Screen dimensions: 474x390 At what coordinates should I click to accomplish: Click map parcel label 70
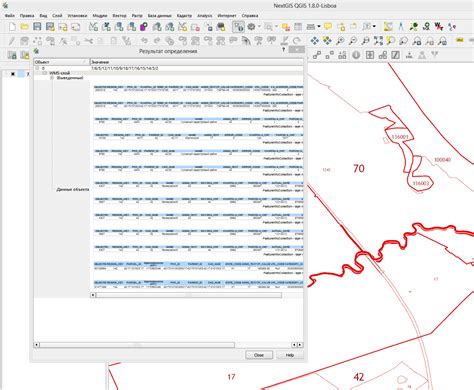click(359, 168)
